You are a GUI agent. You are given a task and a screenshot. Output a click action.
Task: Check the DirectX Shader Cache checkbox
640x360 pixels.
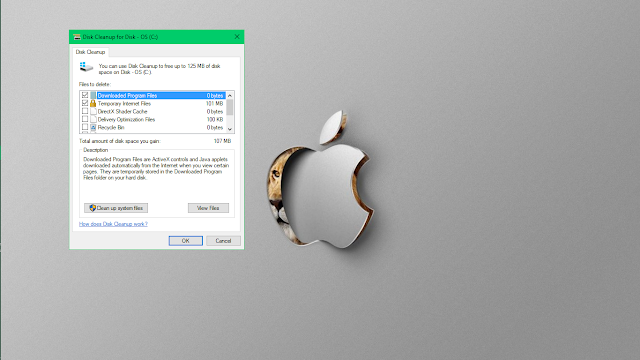tap(85, 111)
